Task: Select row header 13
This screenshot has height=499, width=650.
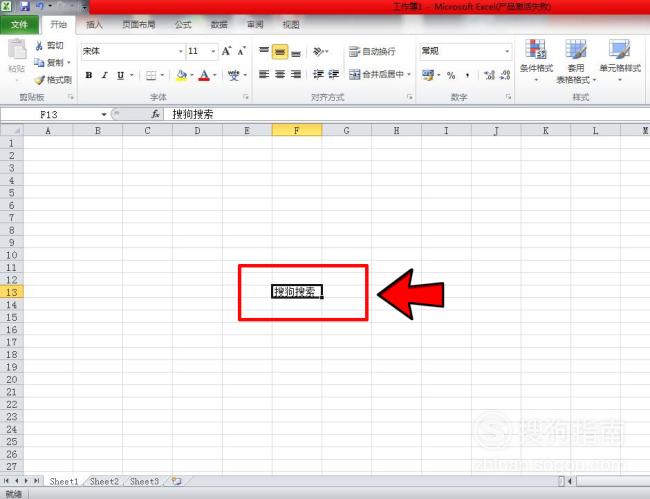Action: click(x=12, y=292)
